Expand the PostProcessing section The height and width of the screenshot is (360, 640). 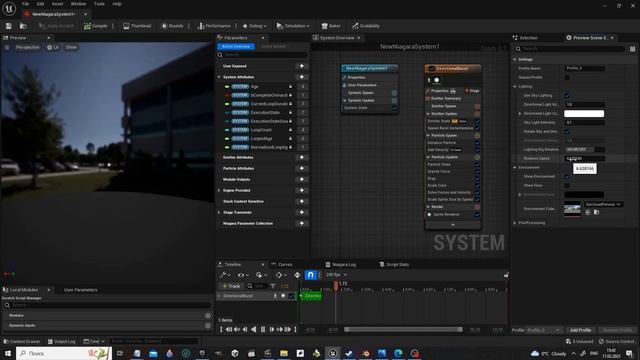tap(515, 223)
